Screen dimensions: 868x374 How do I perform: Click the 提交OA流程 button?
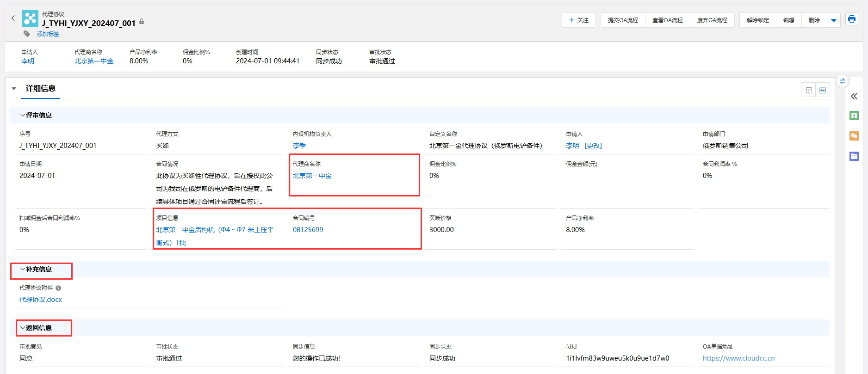(623, 20)
